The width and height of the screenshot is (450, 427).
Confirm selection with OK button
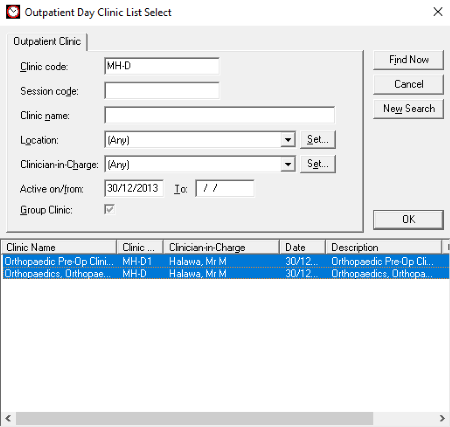[408, 219]
